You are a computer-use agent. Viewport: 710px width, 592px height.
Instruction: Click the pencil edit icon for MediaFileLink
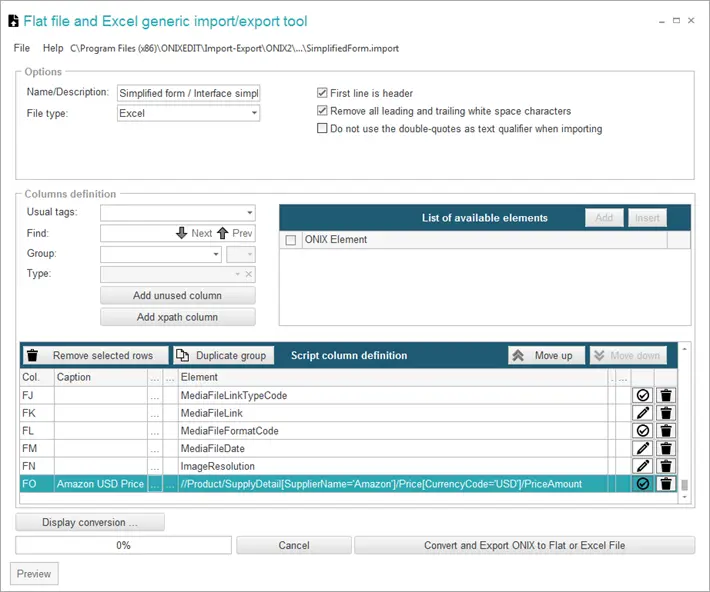coord(643,413)
